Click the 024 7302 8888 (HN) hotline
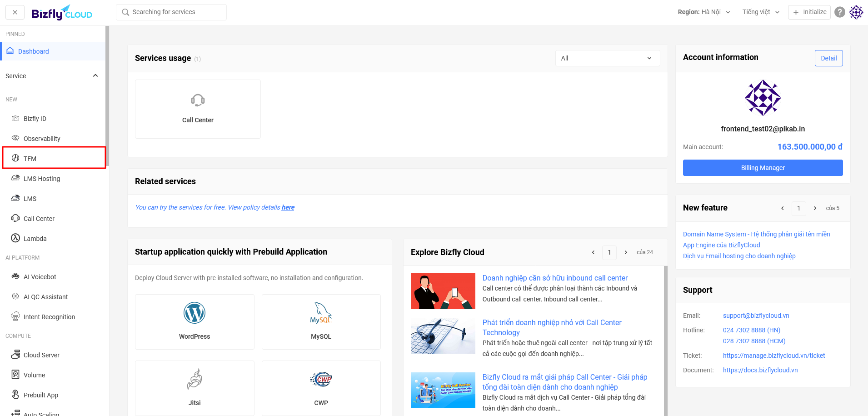 click(752, 330)
